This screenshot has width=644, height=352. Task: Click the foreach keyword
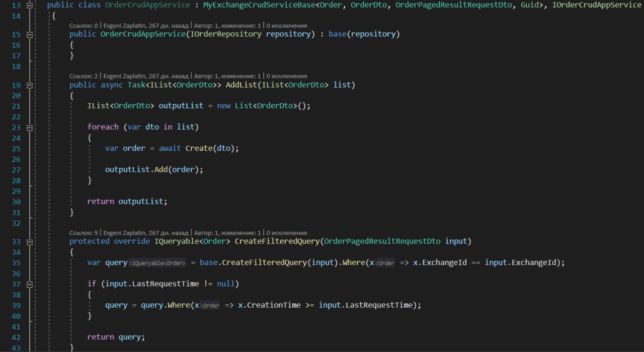pyautogui.click(x=103, y=127)
